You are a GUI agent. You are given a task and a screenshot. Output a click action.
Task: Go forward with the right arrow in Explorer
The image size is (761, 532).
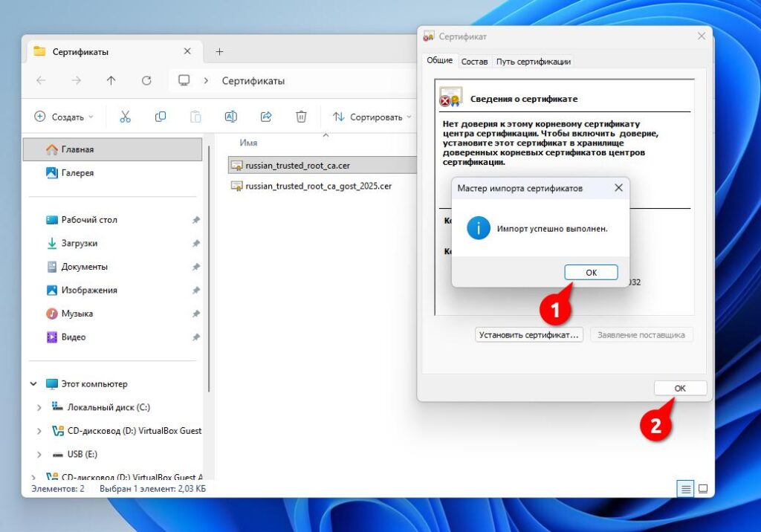tap(77, 80)
